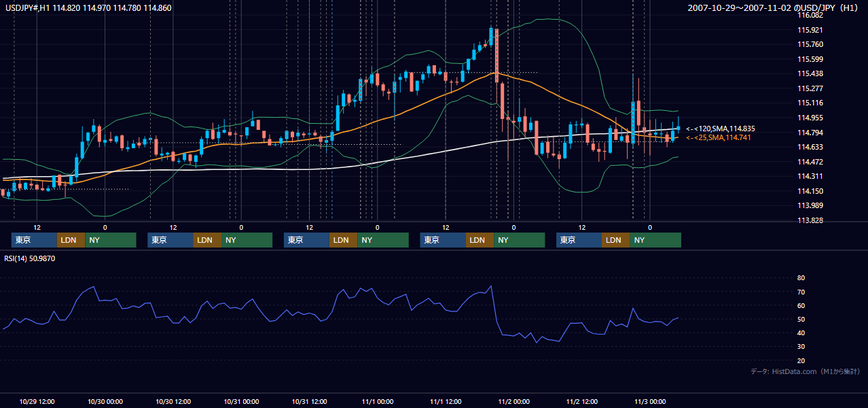Select the 115.760 price level label
This screenshot has height=408, width=868.
coord(811,44)
